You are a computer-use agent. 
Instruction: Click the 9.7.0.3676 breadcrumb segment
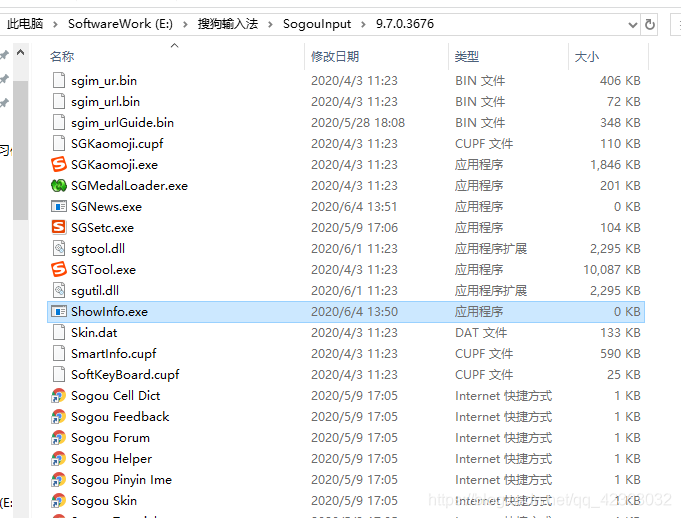(405, 24)
